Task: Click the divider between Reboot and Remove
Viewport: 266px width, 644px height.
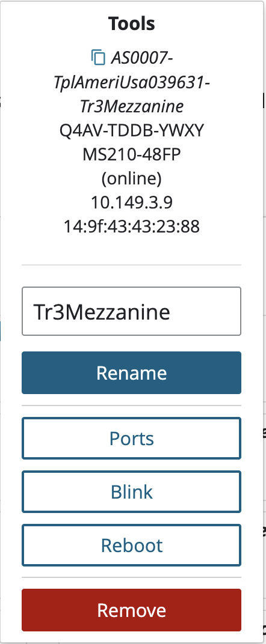Action: point(132,577)
